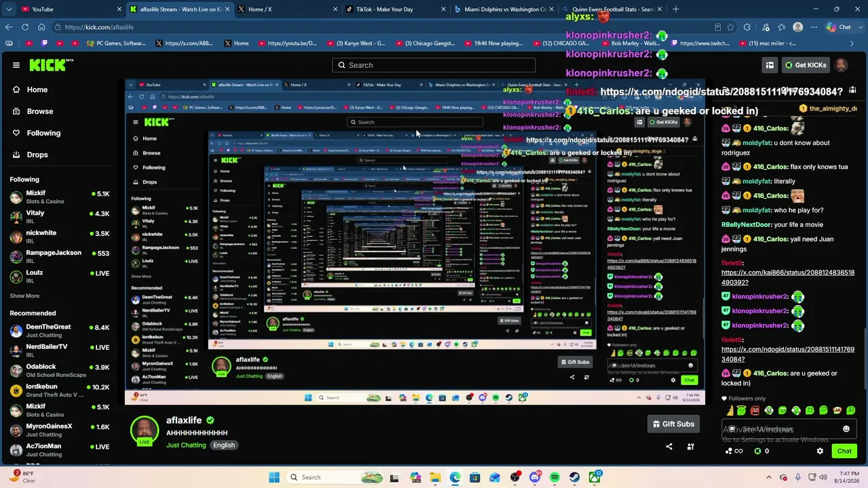Open stream options icon beside share icon
The width and height of the screenshot is (868, 488).
[x=691, y=447]
